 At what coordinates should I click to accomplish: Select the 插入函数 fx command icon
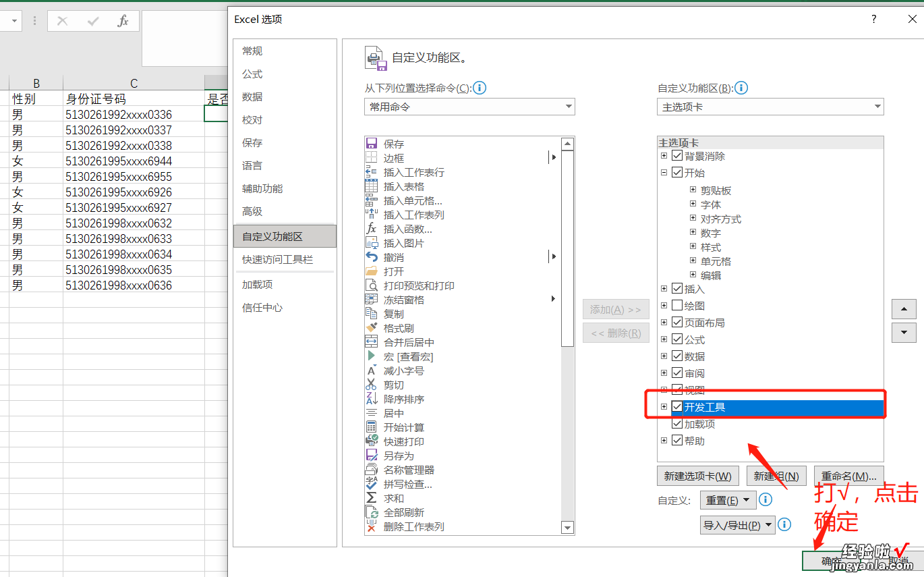[371, 229]
